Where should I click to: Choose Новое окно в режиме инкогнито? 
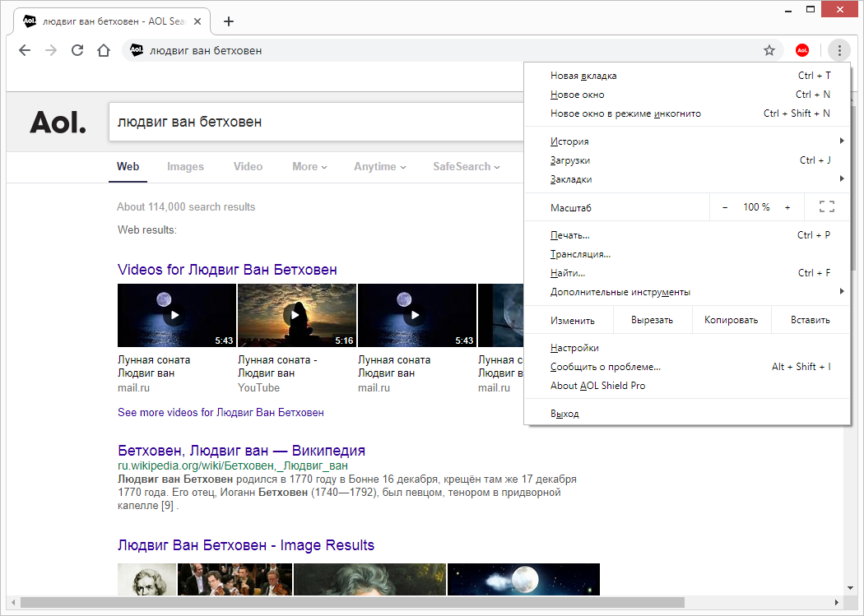pos(625,113)
